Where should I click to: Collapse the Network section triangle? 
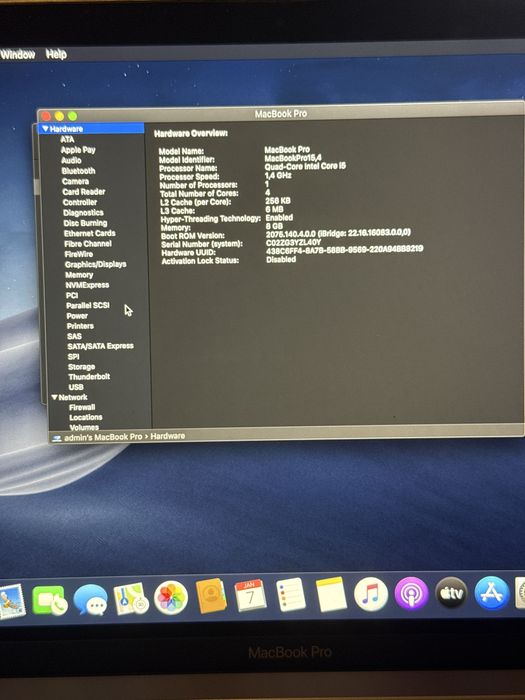pyautogui.click(x=54, y=397)
